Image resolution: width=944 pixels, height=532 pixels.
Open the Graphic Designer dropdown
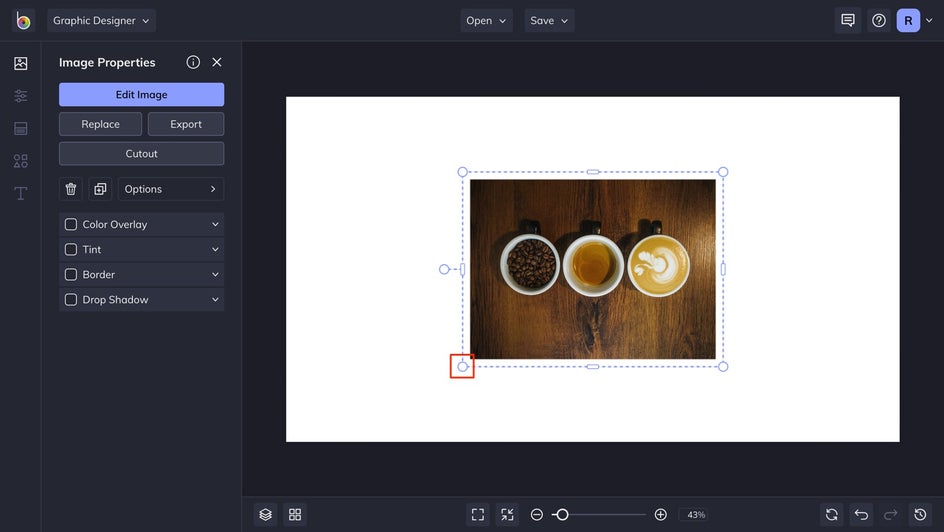tap(101, 21)
